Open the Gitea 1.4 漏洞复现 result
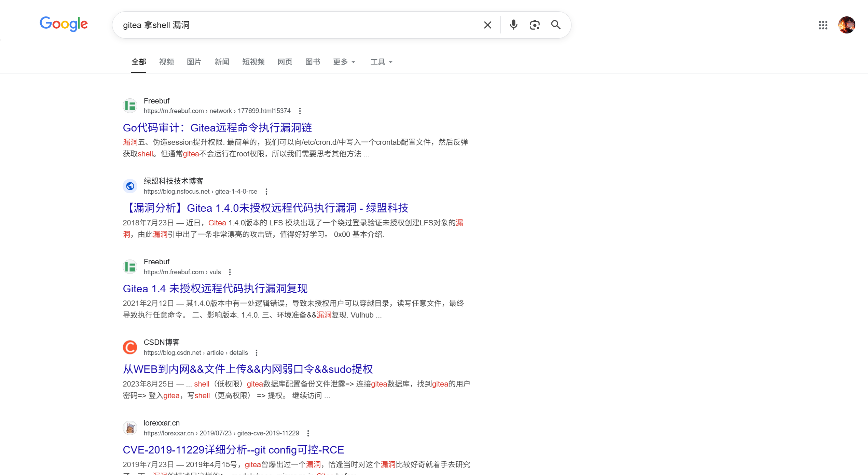This screenshot has width=868, height=475. pos(215,289)
